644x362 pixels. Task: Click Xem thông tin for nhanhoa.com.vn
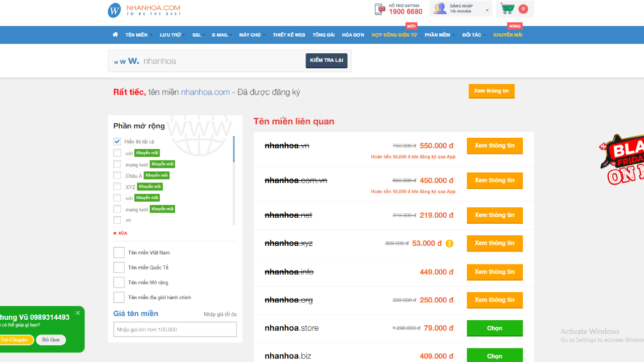point(495,180)
